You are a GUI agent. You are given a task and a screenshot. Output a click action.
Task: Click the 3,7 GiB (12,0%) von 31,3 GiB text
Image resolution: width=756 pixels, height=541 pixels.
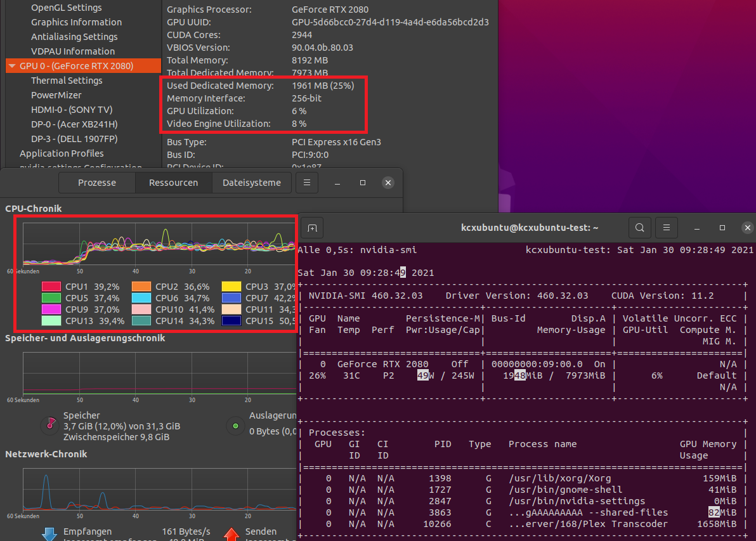click(122, 426)
